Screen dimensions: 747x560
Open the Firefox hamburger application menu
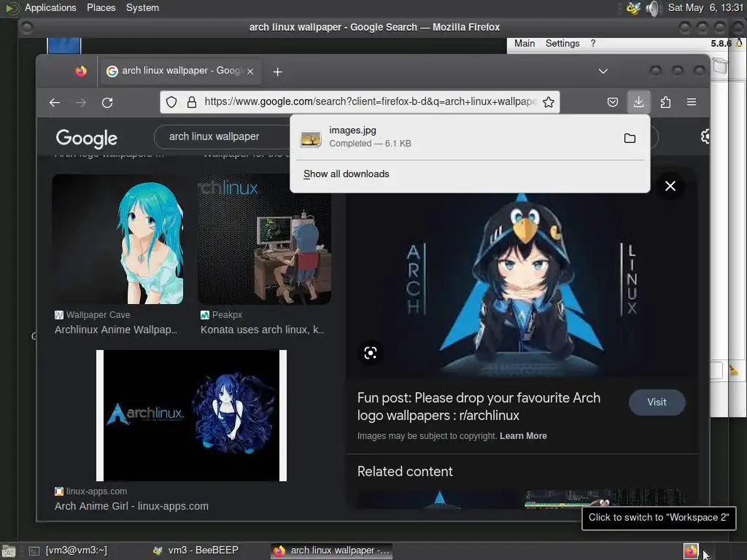(692, 102)
